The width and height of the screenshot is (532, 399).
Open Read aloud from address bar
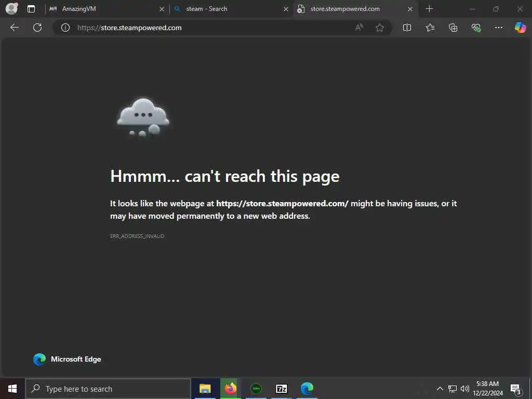pyautogui.click(x=359, y=28)
